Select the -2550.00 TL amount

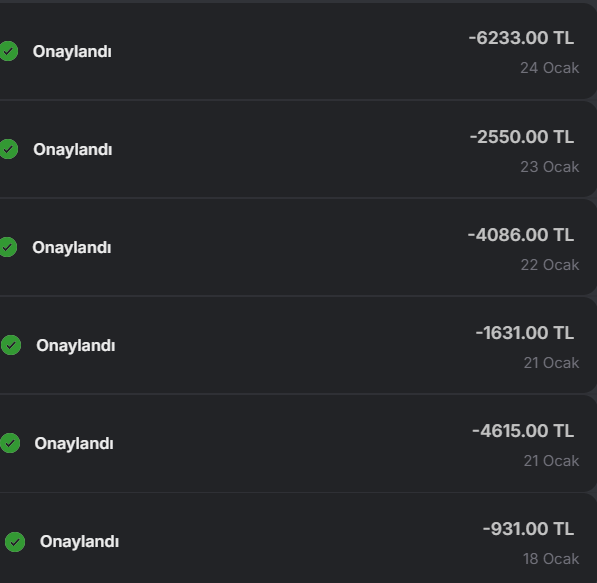(522, 137)
